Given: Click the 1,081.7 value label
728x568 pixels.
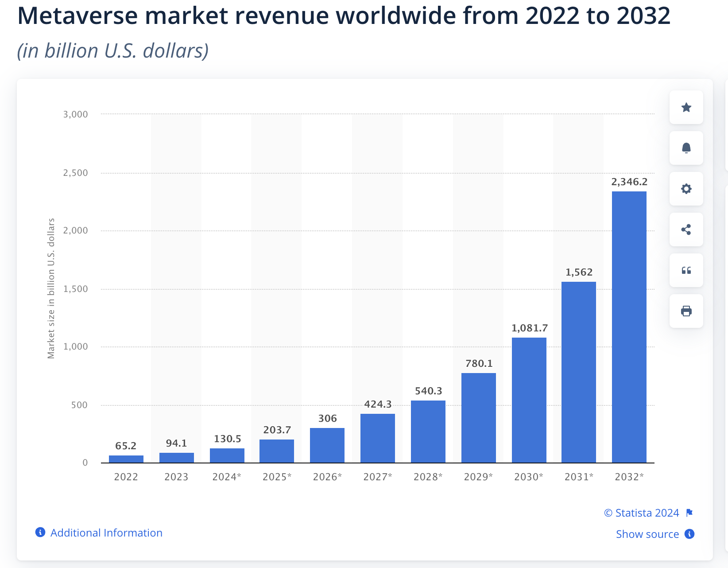Looking at the screenshot, I should (530, 328).
